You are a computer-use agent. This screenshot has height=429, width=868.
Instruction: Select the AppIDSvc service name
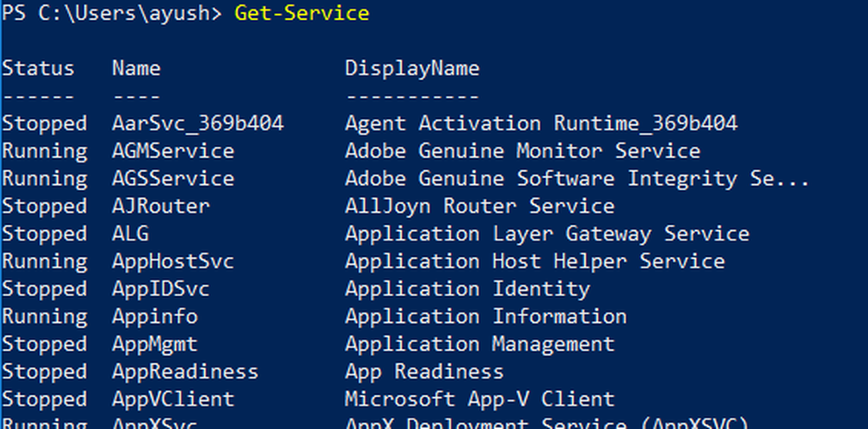(x=161, y=289)
